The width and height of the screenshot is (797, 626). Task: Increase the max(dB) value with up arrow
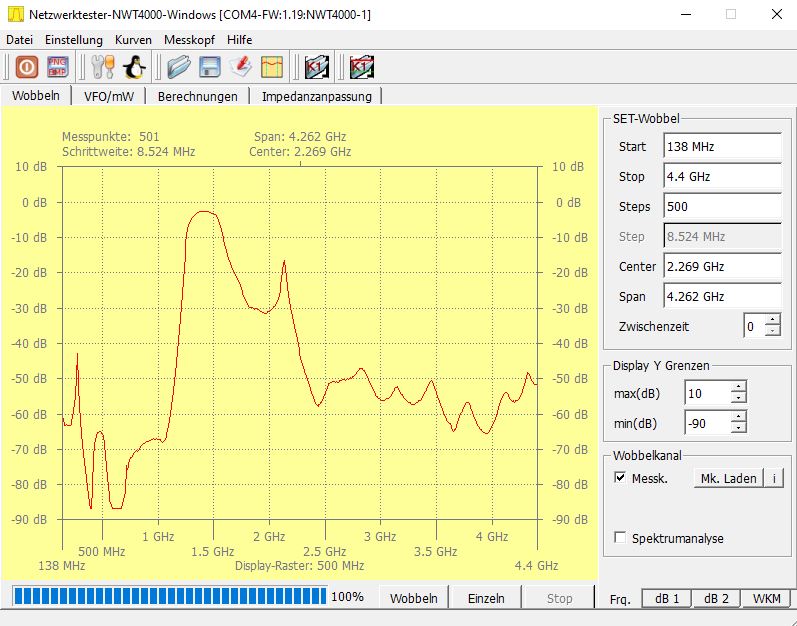(739, 387)
